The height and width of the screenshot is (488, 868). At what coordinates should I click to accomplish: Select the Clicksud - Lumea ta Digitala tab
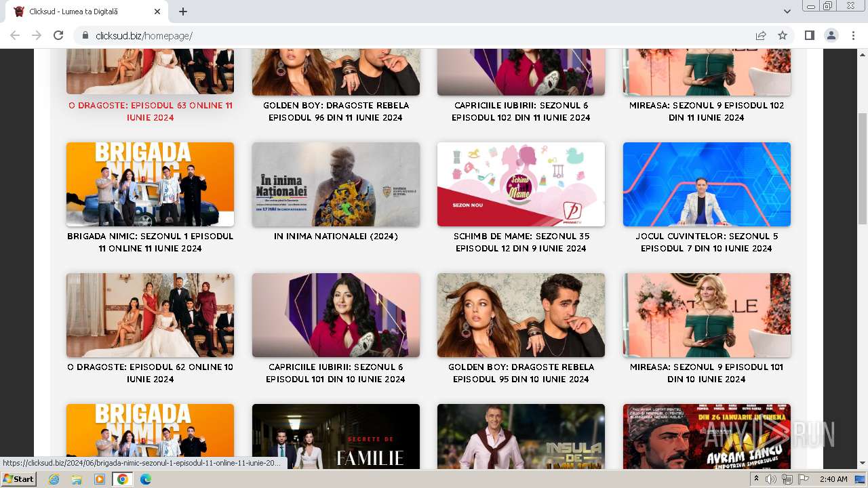click(x=88, y=12)
